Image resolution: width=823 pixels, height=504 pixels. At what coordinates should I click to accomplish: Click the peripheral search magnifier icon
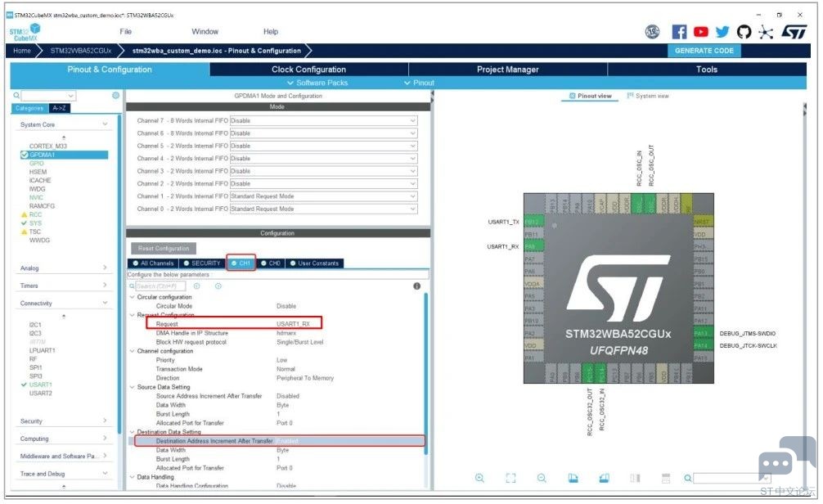click(x=16, y=95)
